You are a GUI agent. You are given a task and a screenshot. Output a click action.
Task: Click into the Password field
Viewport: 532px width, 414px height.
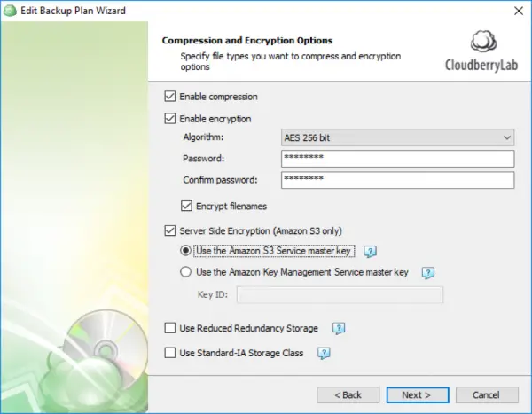397,159
